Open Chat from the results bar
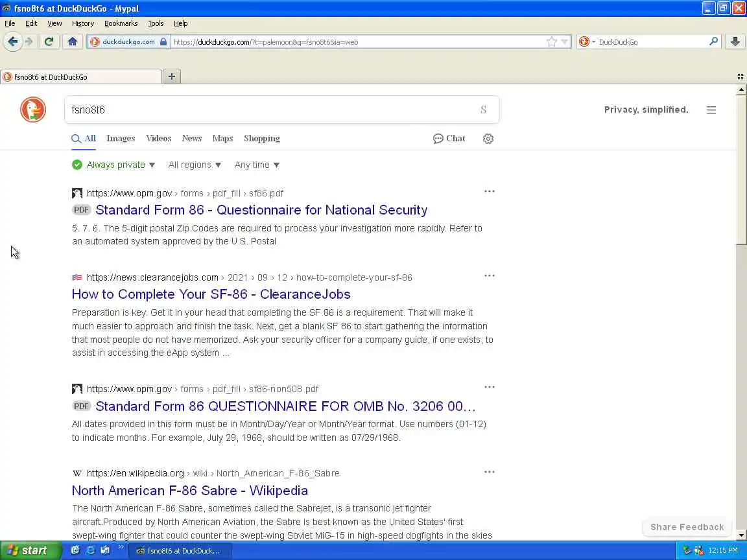The image size is (747, 560). [x=449, y=139]
